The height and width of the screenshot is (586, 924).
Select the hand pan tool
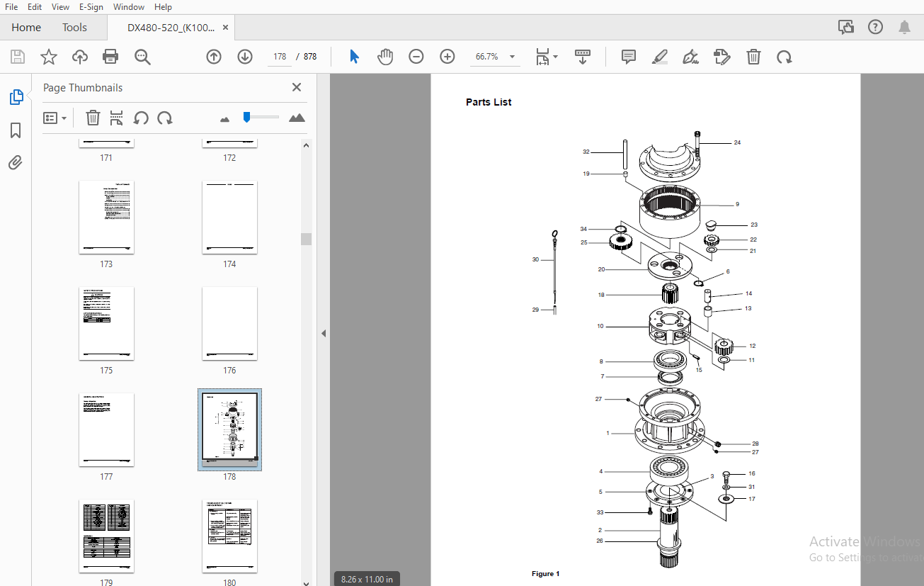(385, 57)
